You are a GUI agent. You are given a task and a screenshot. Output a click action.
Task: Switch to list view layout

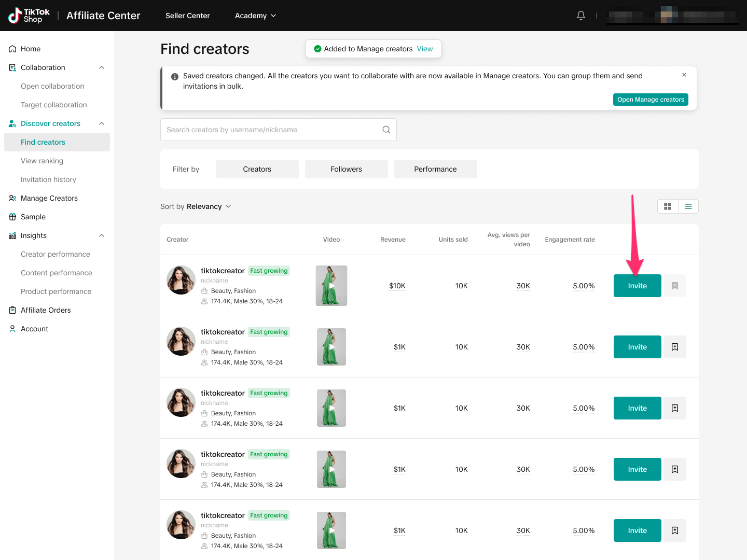(x=688, y=206)
